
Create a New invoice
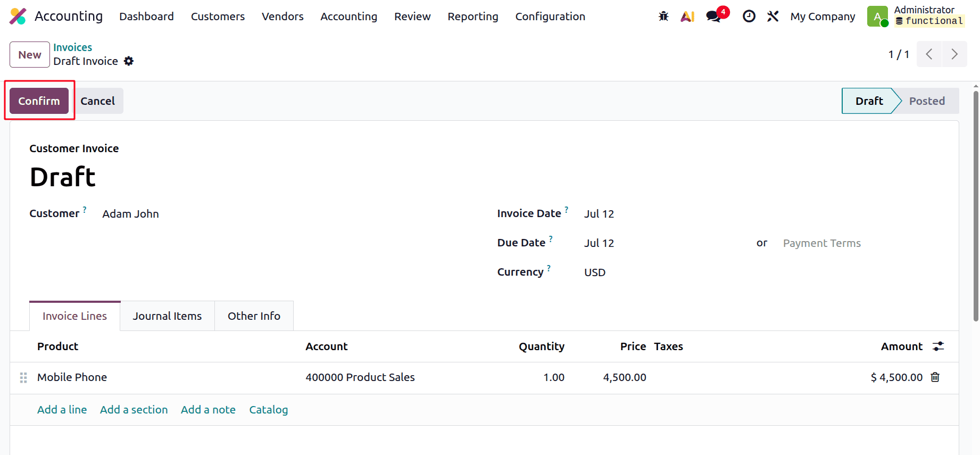(30, 55)
